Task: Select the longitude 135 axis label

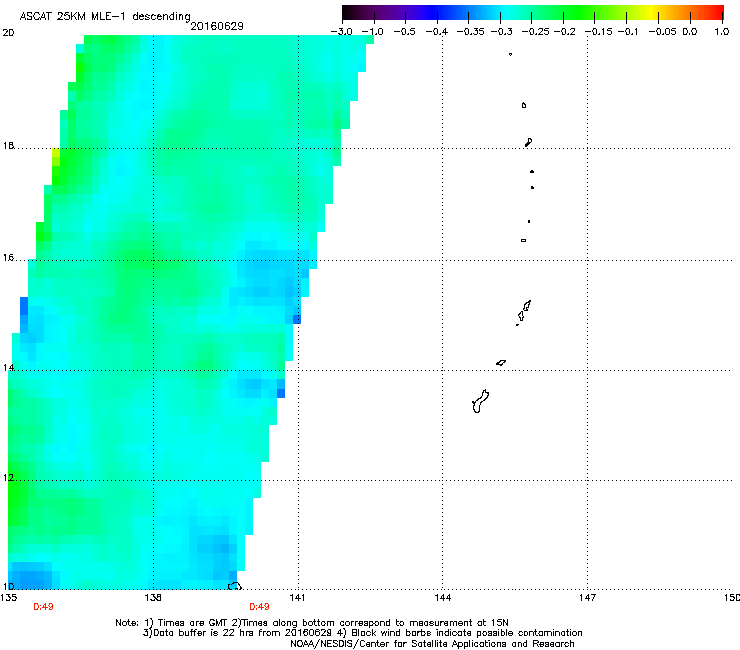Action: pos(9,598)
